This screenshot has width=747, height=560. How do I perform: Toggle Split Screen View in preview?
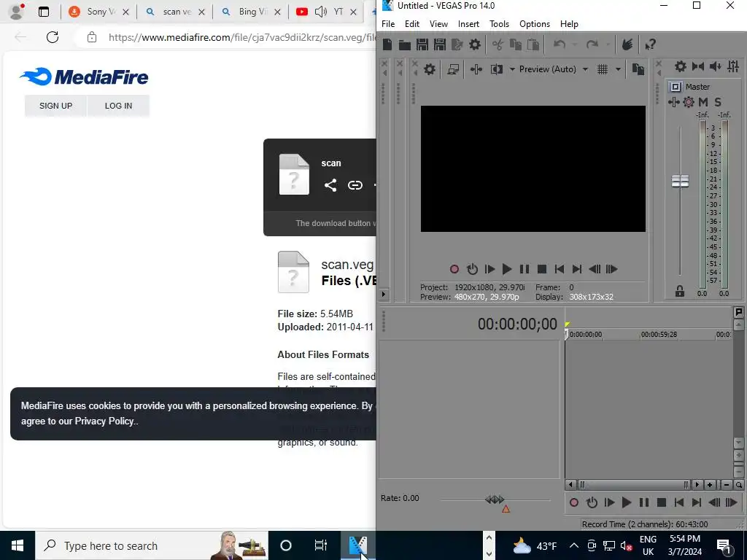(497, 69)
